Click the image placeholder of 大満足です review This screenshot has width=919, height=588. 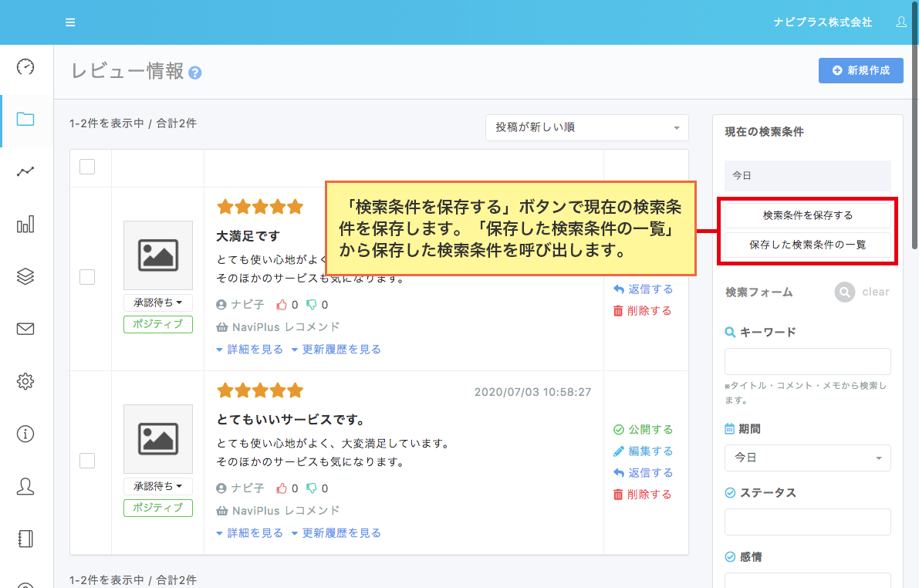pos(158,255)
